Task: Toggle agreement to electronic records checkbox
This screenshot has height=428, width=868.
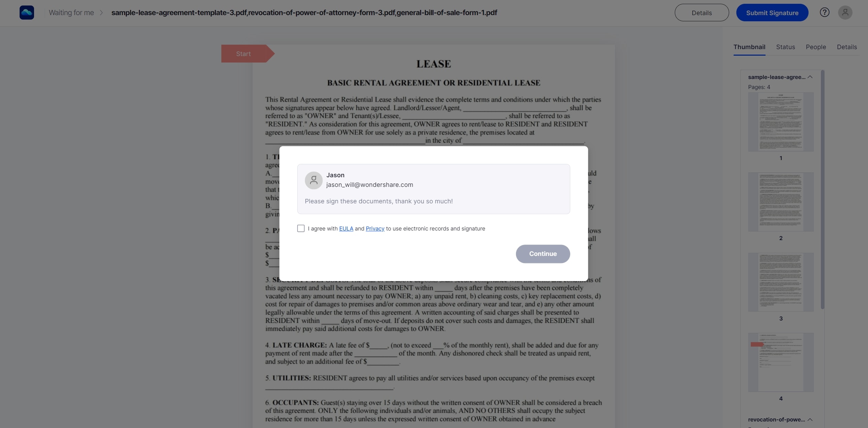Action: [300, 228]
